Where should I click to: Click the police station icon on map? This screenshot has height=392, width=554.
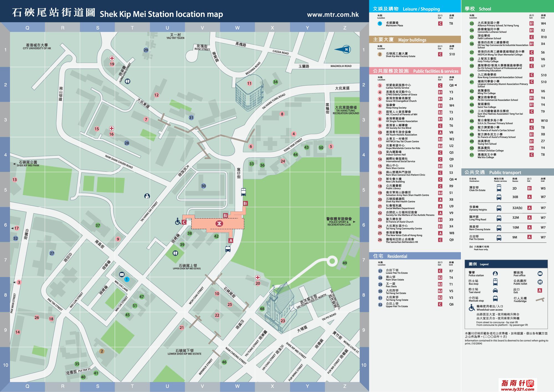[147, 196]
